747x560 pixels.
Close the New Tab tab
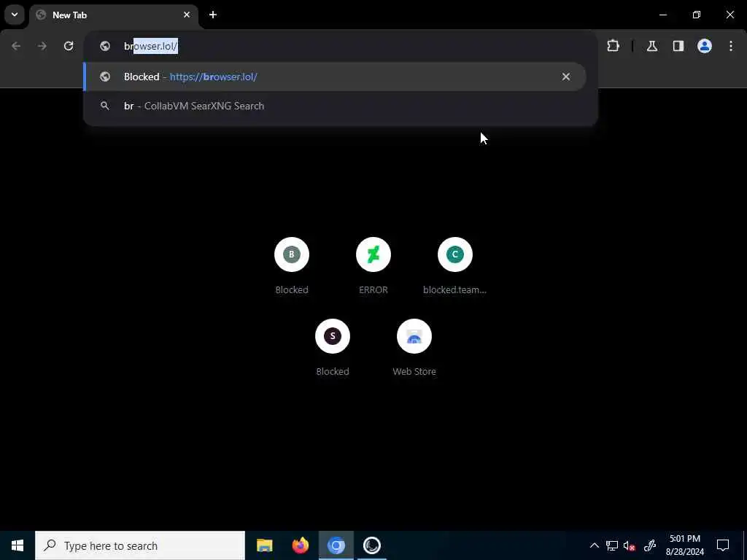(187, 15)
